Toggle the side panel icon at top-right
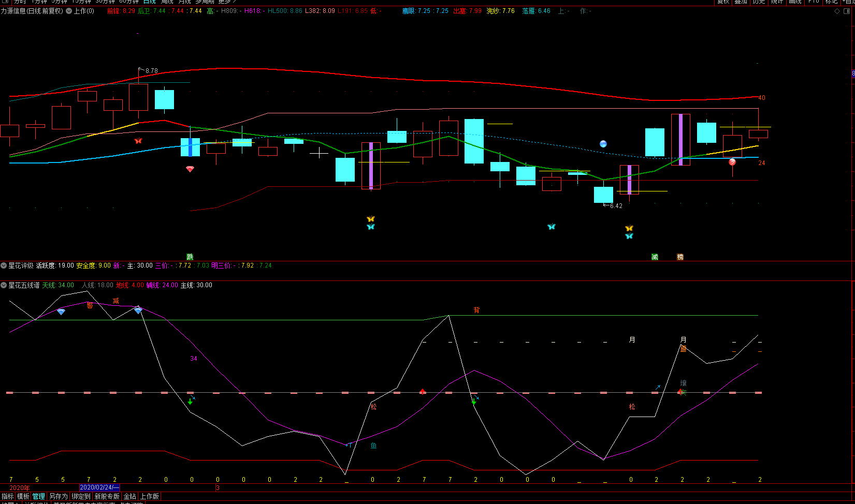This screenshot has width=855, height=504. point(847,11)
